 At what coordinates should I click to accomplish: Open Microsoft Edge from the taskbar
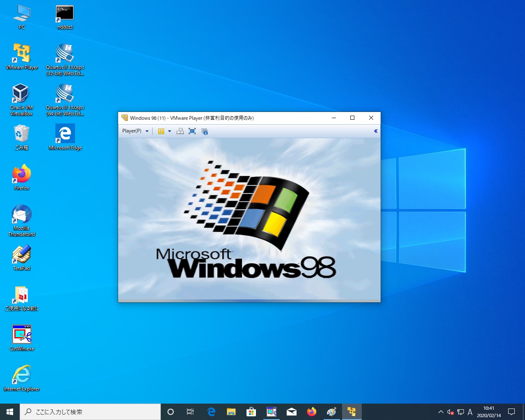tap(211, 412)
